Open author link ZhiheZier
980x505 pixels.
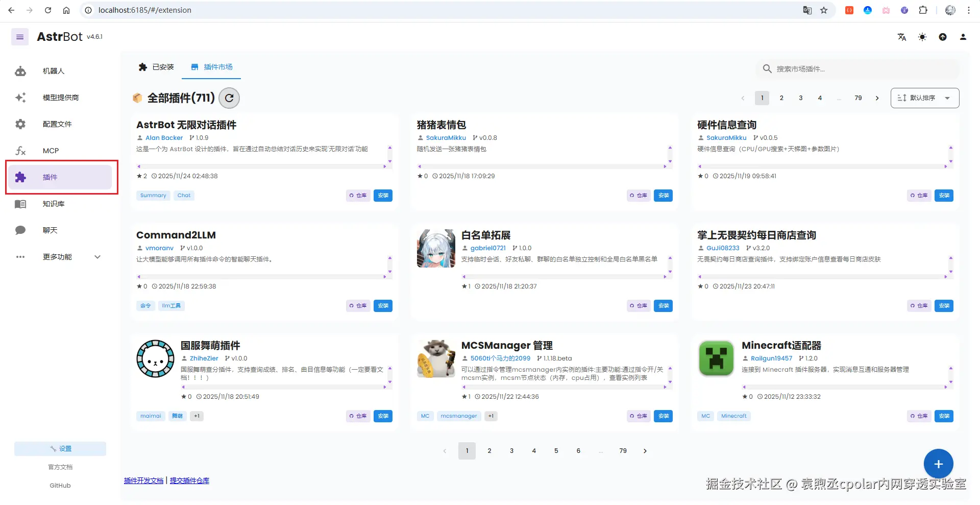click(x=204, y=358)
